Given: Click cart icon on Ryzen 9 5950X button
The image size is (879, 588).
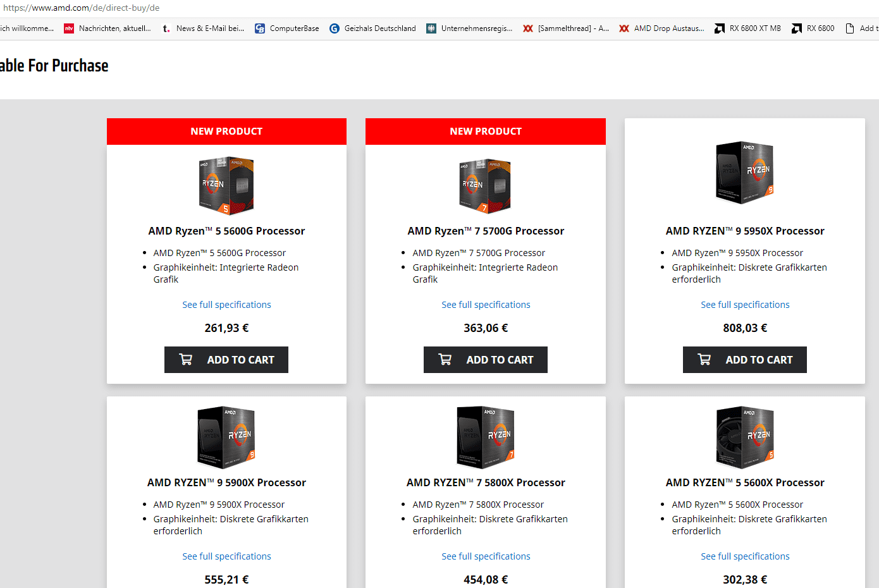Looking at the screenshot, I should tap(704, 359).
